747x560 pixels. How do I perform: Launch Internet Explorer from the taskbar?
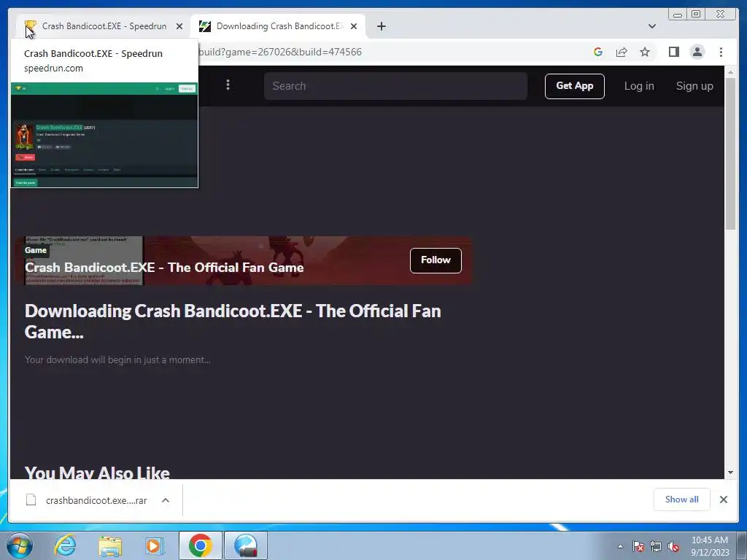coord(65,545)
